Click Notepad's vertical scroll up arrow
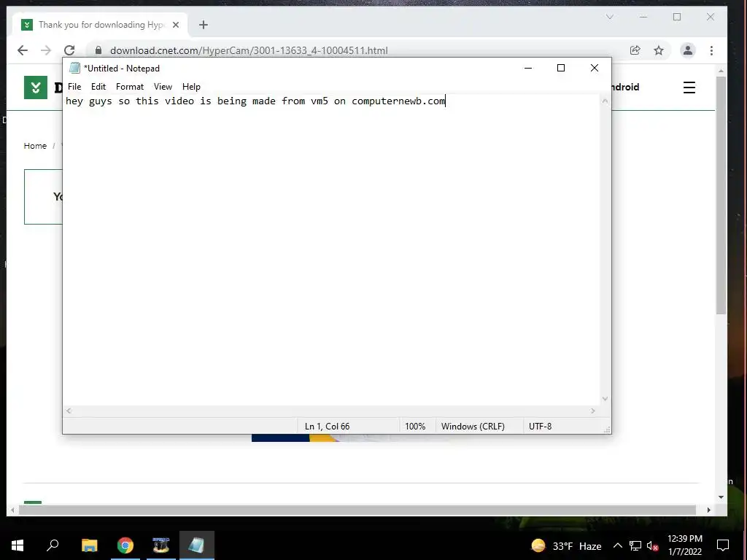Screen dimensions: 747x560 coord(605,101)
